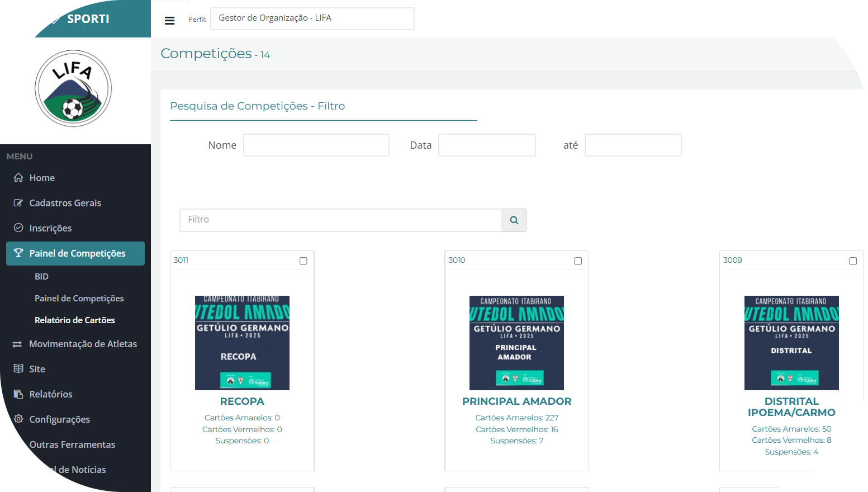Open the RECOPA competition title link

[x=242, y=401]
